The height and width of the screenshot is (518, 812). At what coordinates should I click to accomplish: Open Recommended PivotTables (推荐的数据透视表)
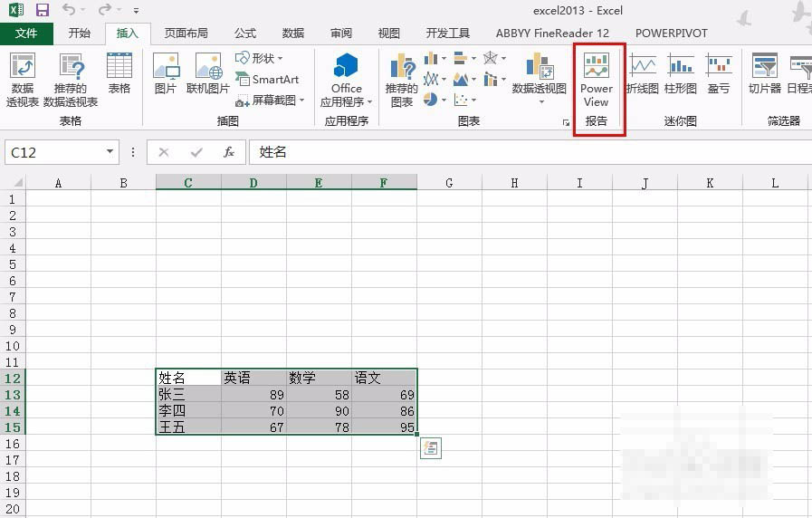71,80
